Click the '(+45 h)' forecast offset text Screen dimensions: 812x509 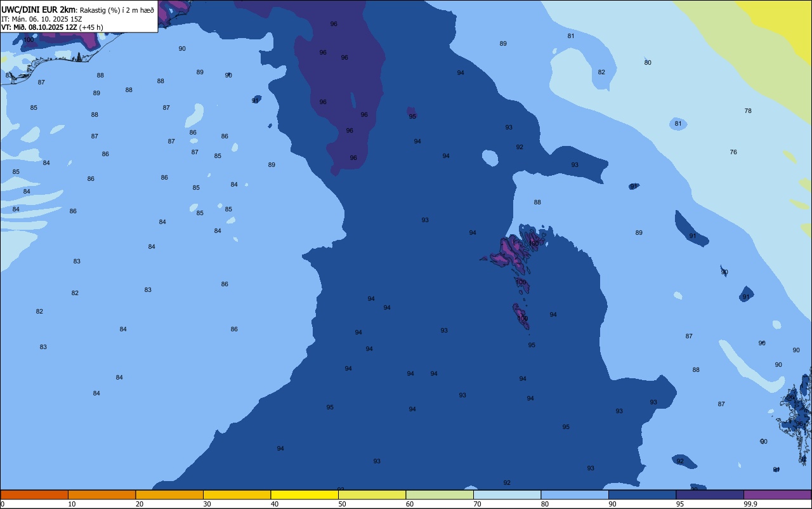point(91,27)
